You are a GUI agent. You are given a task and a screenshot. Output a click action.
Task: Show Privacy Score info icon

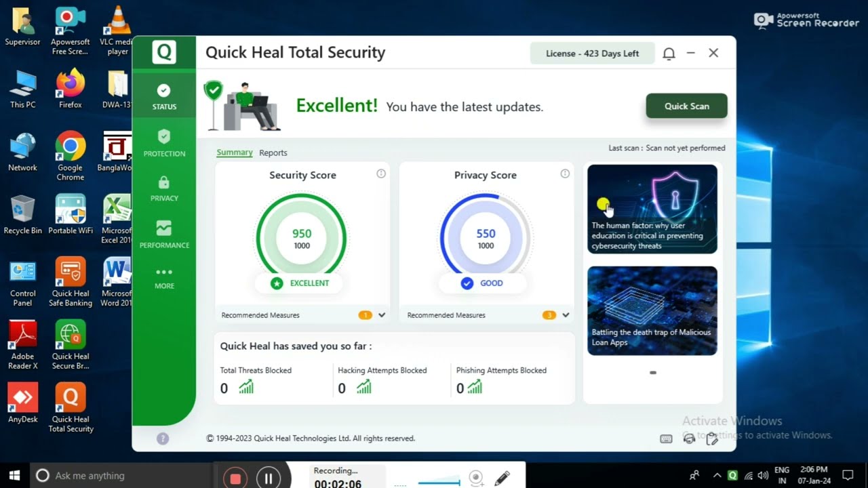[x=565, y=174]
